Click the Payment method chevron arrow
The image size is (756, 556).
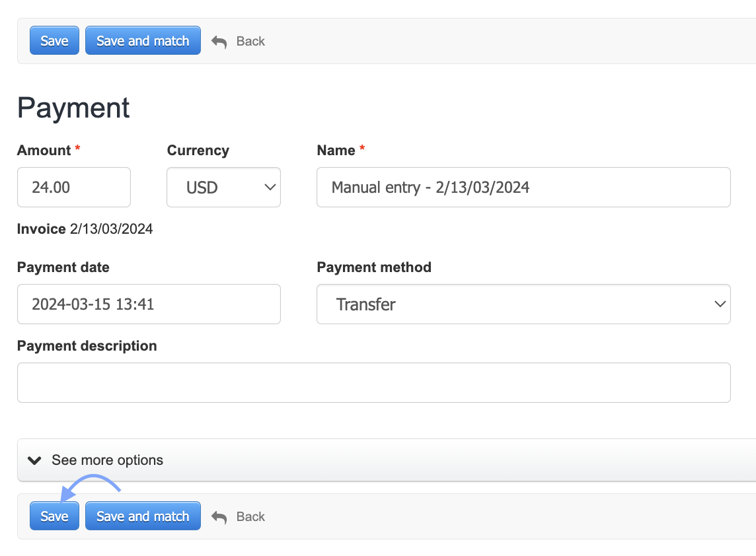(720, 304)
